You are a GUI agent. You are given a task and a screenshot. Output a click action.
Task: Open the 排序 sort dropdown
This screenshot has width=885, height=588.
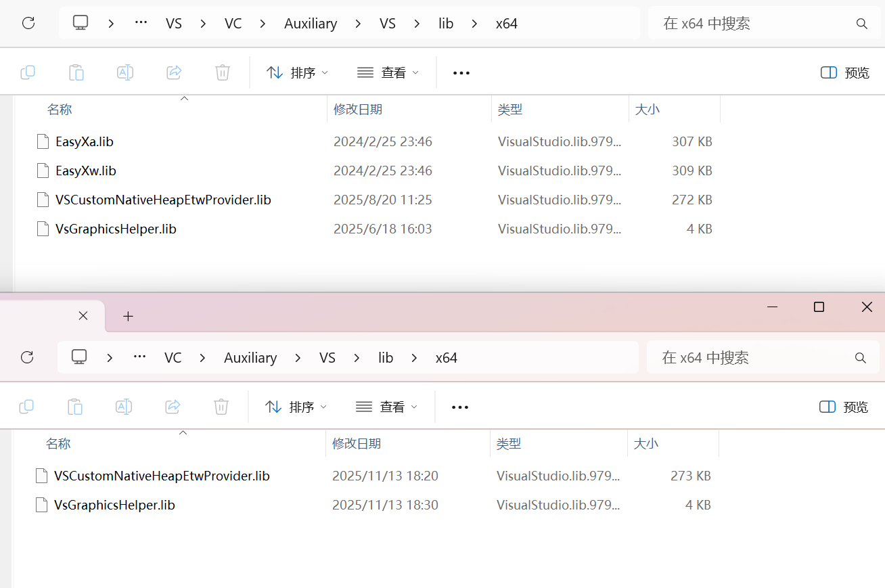tap(296, 72)
